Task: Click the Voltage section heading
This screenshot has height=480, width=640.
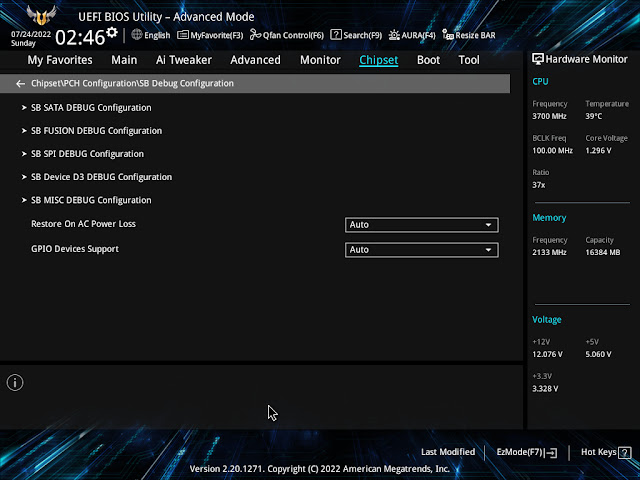Action: [x=547, y=320]
